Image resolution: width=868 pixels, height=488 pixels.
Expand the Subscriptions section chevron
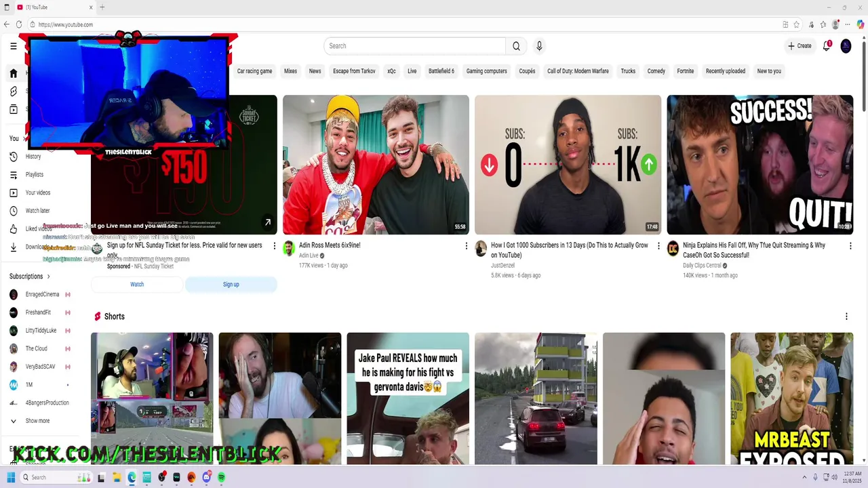tap(48, 277)
